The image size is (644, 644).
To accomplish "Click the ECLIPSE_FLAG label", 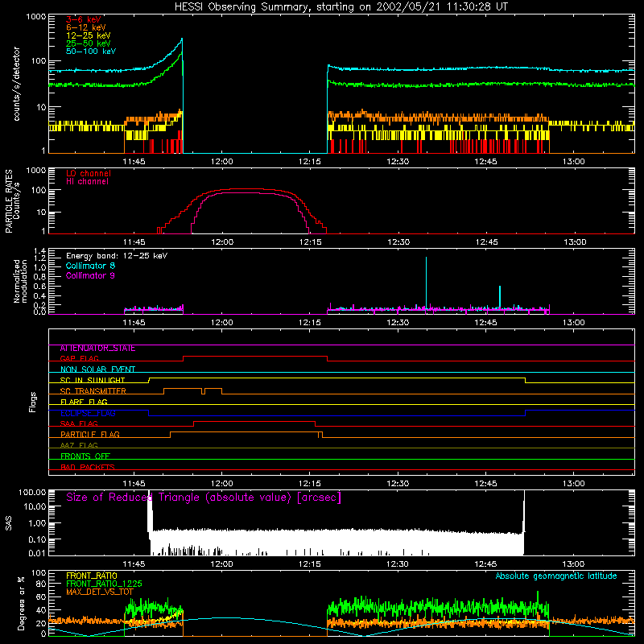I will (x=88, y=413).
